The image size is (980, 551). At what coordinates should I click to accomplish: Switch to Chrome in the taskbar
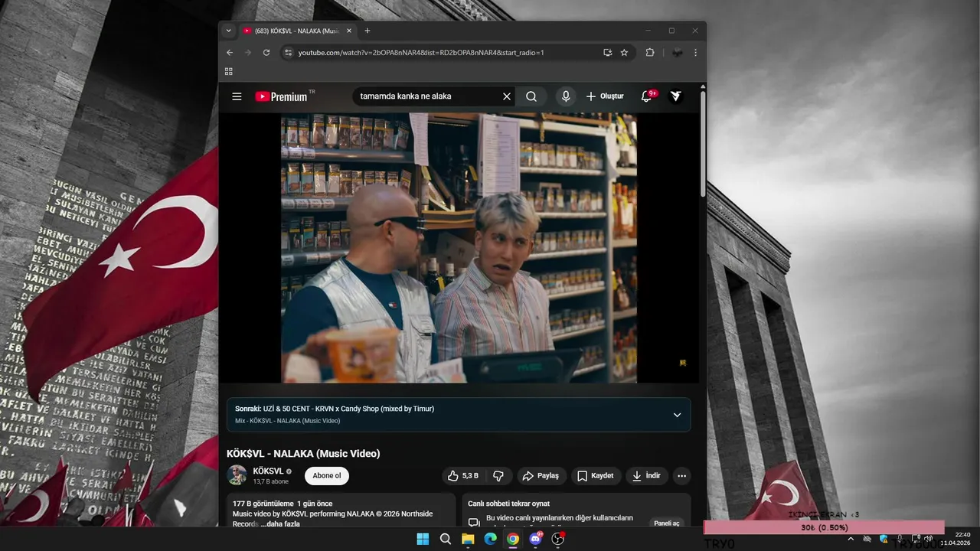(x=513, y=539)
